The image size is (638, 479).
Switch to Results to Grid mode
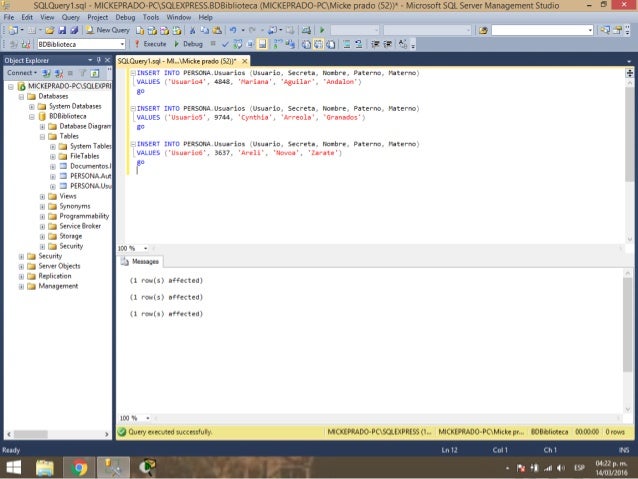(318, 44)
